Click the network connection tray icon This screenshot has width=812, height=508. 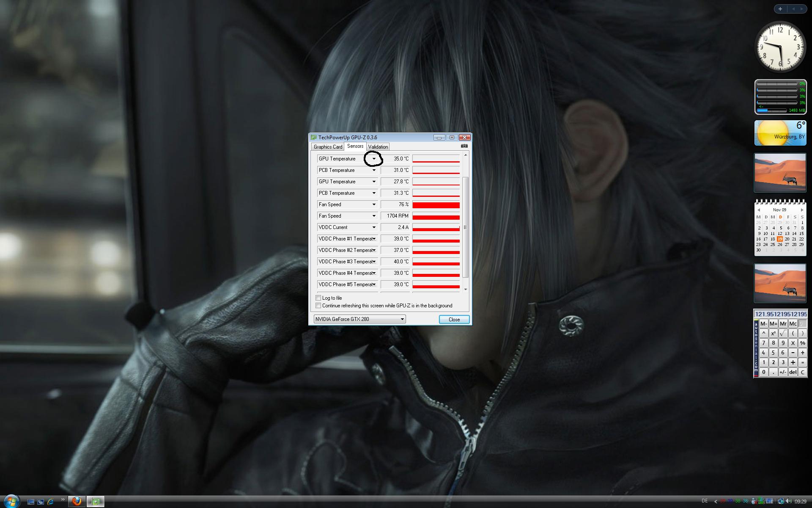pos(781,501)
